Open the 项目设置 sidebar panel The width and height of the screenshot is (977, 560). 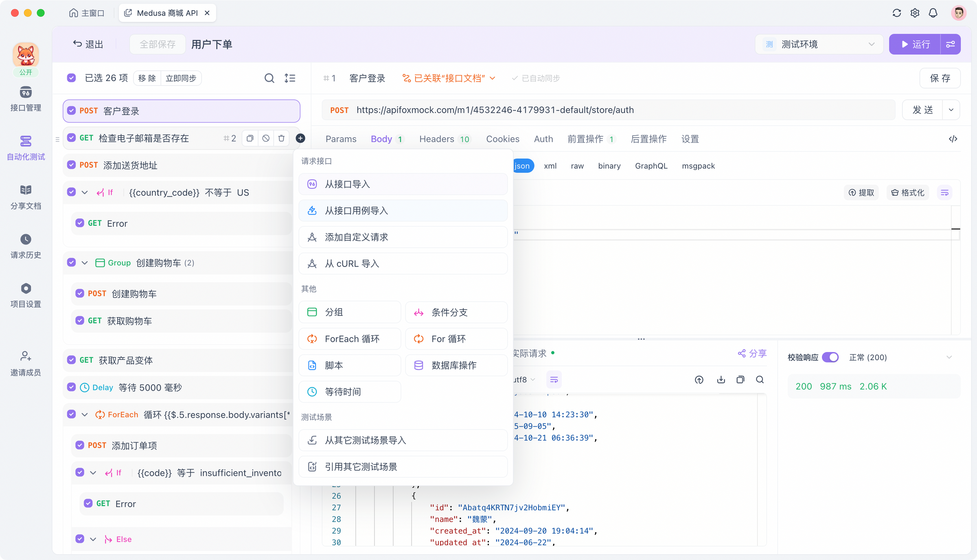coord(26,295)
